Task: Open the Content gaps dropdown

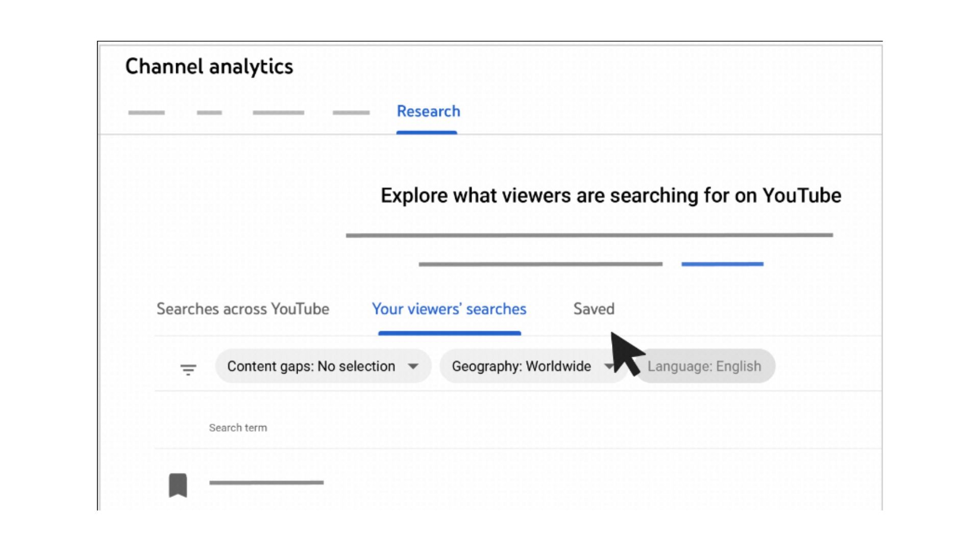Action: (x=323, y=366)
